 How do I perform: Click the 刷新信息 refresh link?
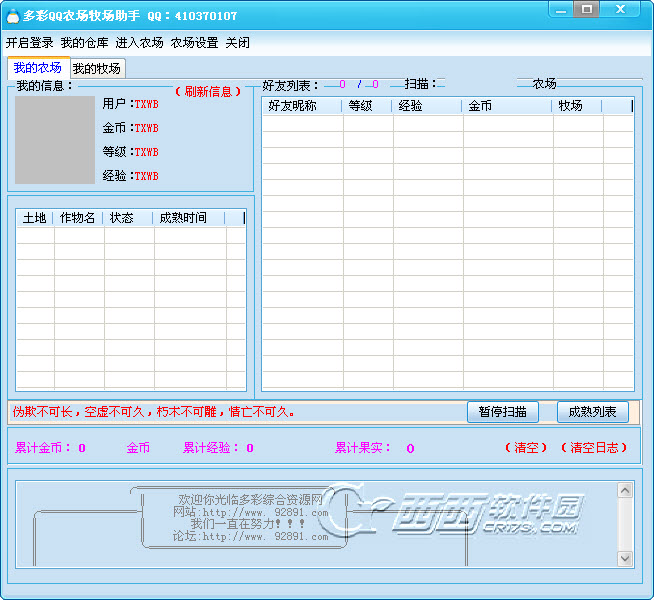208,92
